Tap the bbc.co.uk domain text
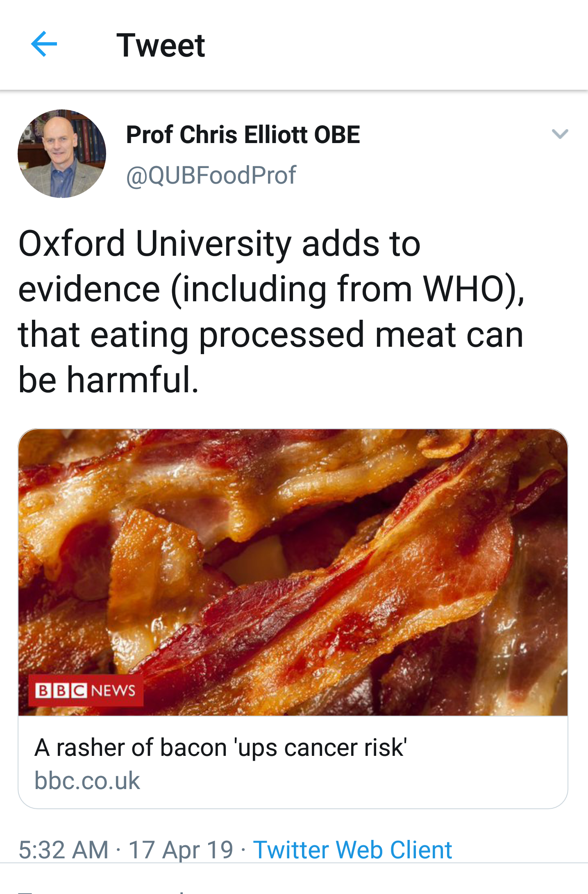588x894 pixels. click(87, 780)
